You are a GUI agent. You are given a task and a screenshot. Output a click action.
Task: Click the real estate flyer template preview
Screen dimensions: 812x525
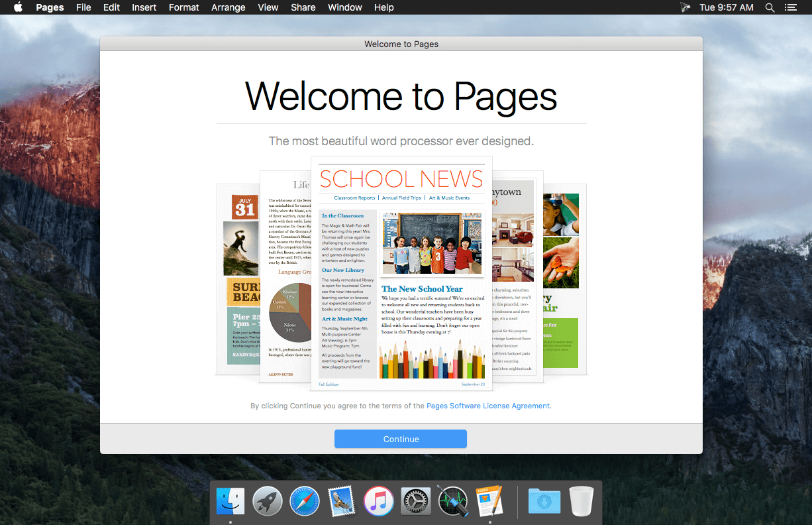point(518,276)
